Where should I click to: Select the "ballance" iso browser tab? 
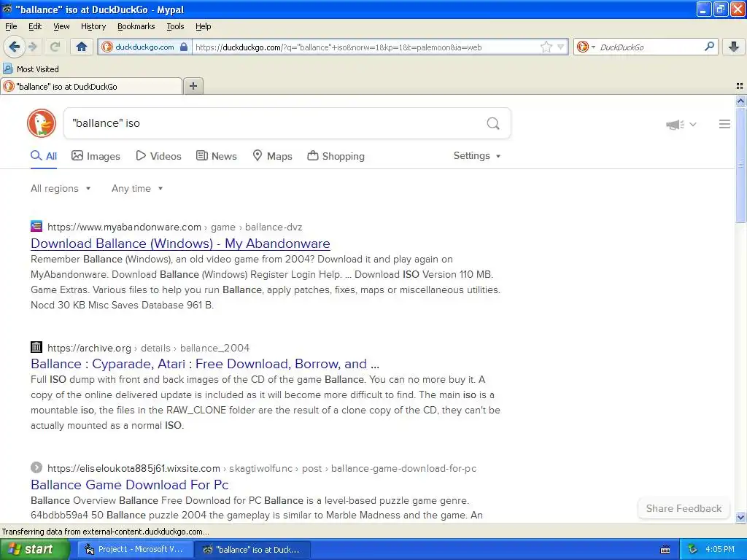click(x=90, y=86)
